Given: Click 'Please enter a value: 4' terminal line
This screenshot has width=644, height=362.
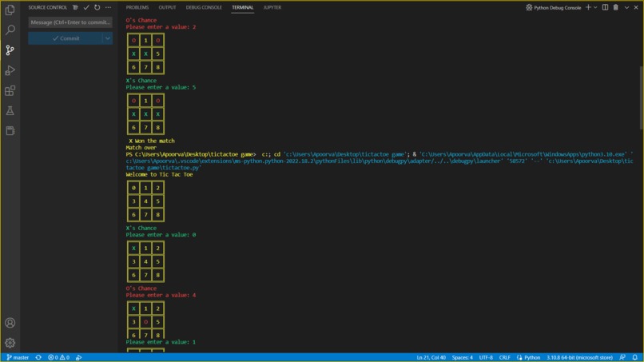Looking at the screenshot, I should (161, 296).
